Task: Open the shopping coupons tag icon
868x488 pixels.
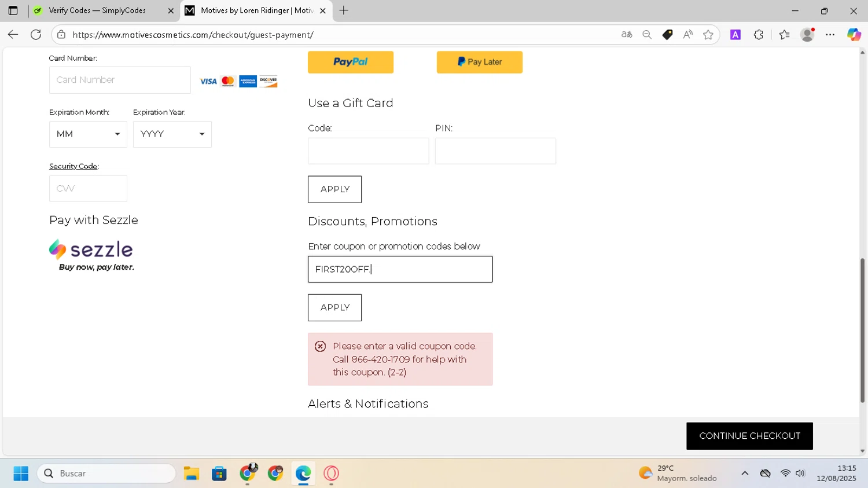Action: click(x=667, y=35)
